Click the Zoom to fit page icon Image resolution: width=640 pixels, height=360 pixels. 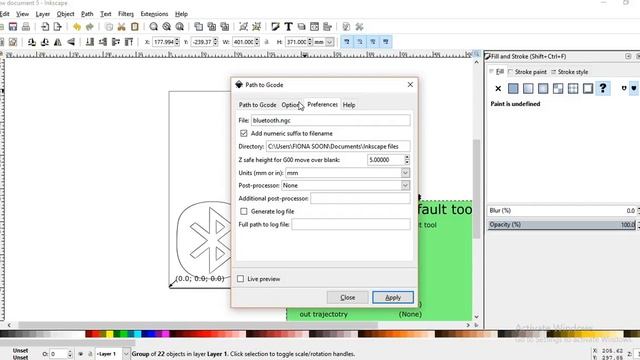pyautogui.click(x=180, y=27)
